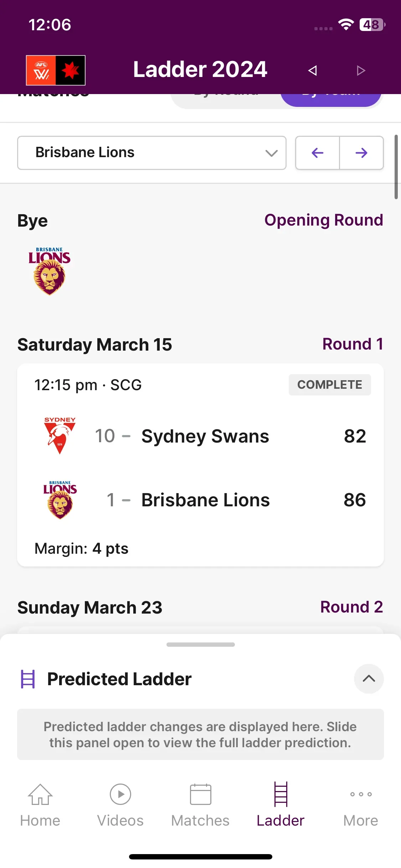The width and height of the screenshot is (401, 868).
Task: Select previous team with left arrow
Action: click(318, 153)
